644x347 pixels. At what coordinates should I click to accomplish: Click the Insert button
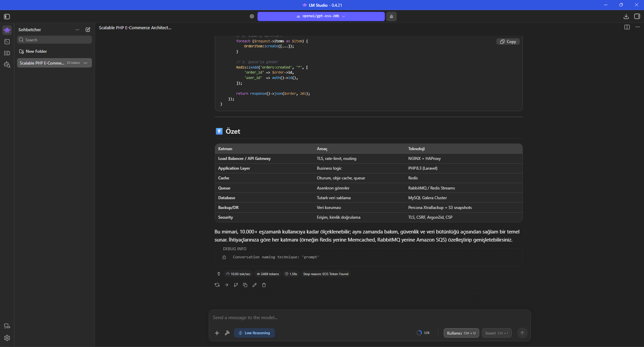pyautogui.click(x=497, y=333)
